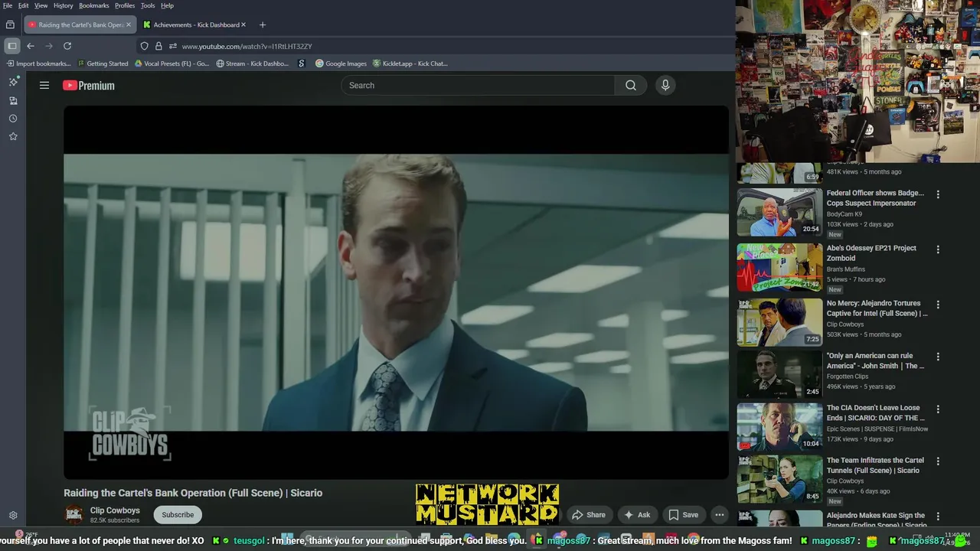Open the Stream - Kick Dashboard bookmark
This screenshot has width=980, height=551.
pos(253,64)
